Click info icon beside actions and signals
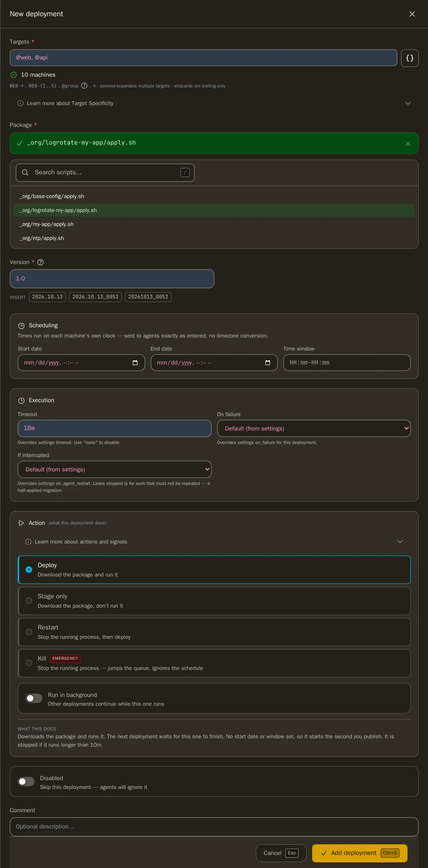The width and height of the screenshot is (428, 868). tap(28, 542)
